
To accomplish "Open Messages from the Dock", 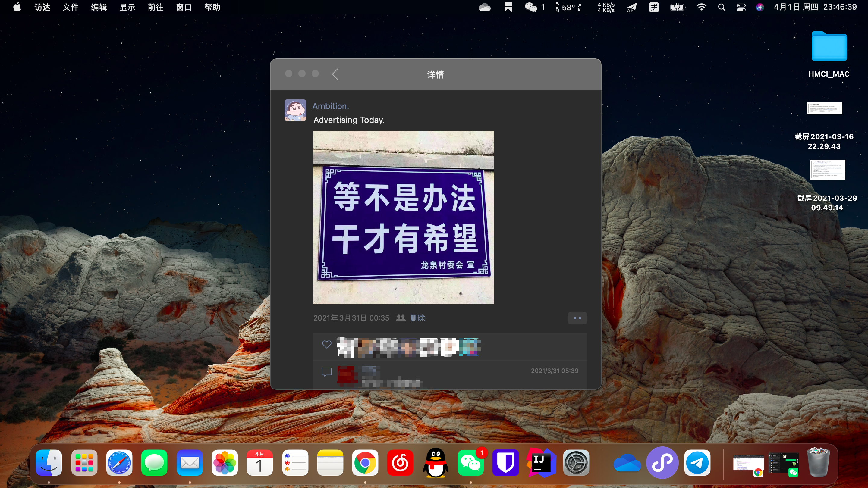I will coord(154,462).
